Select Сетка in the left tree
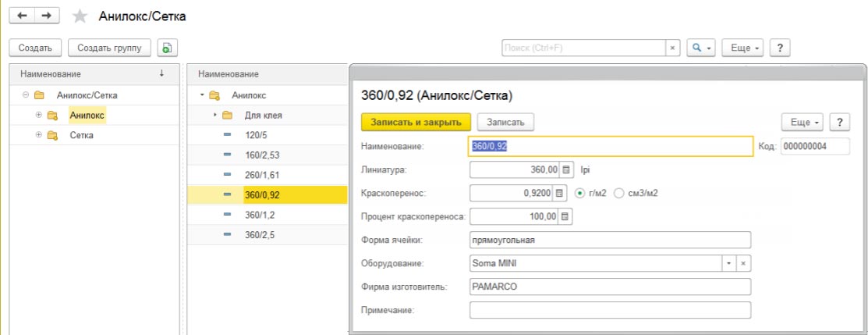The height and width of the screenshot is (335, 868). point(81,135)
